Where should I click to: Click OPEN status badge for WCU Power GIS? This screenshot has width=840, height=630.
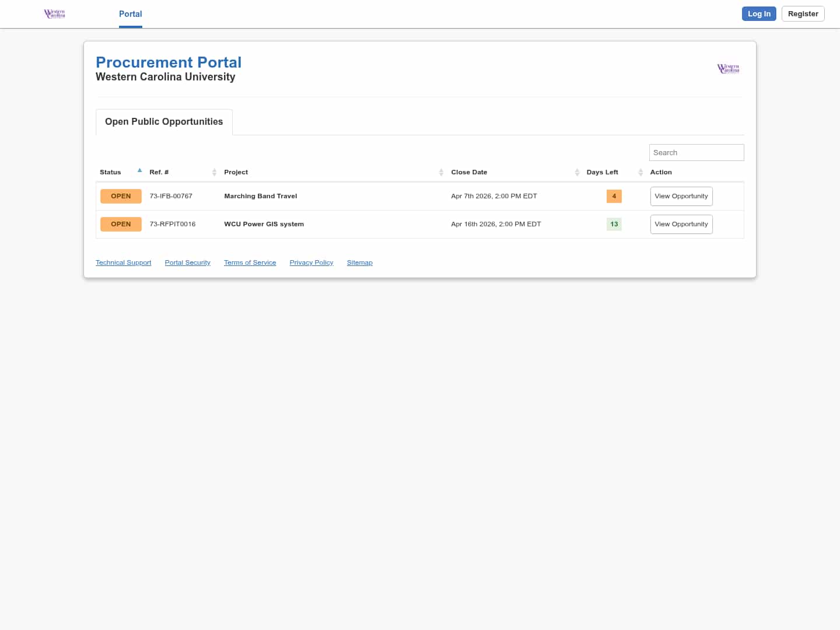121,224
